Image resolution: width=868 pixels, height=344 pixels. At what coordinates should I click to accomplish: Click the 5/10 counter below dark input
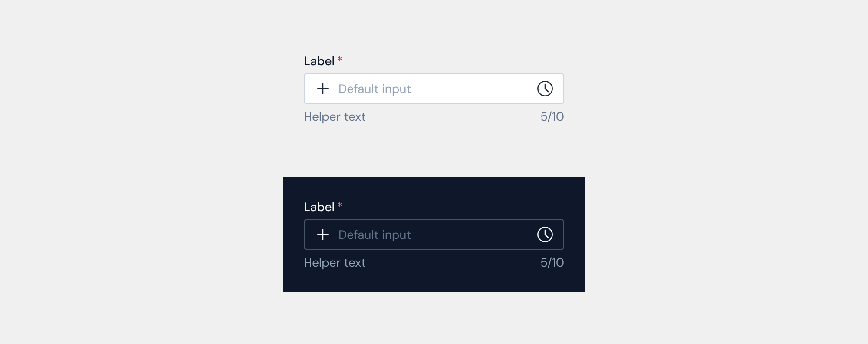pos(552,263)
